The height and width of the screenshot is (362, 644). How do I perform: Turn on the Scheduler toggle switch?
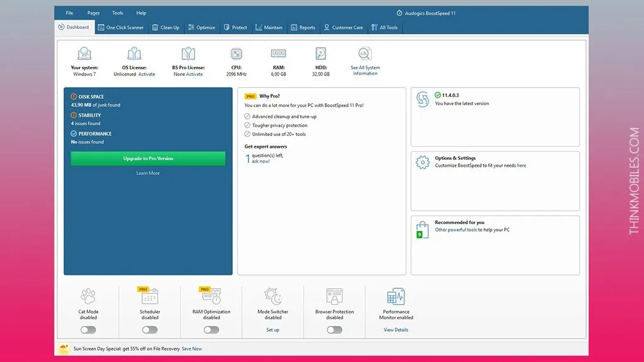[x=150, y=329]
